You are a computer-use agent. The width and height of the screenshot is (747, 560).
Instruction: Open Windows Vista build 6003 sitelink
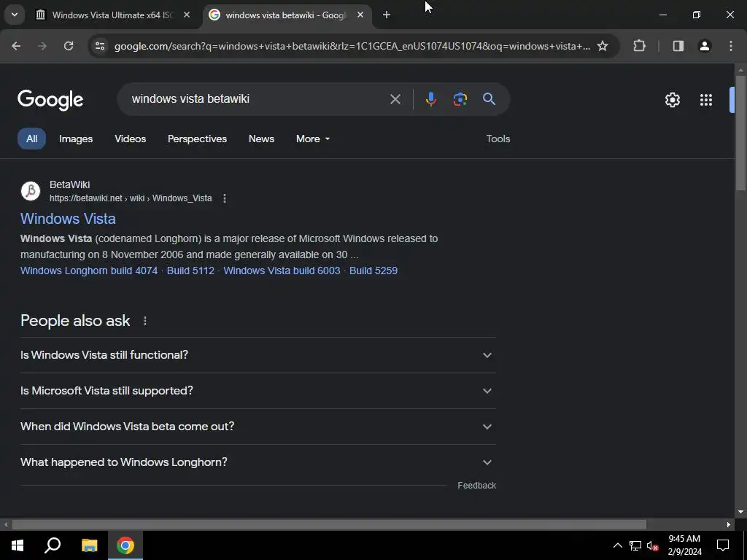282,271
